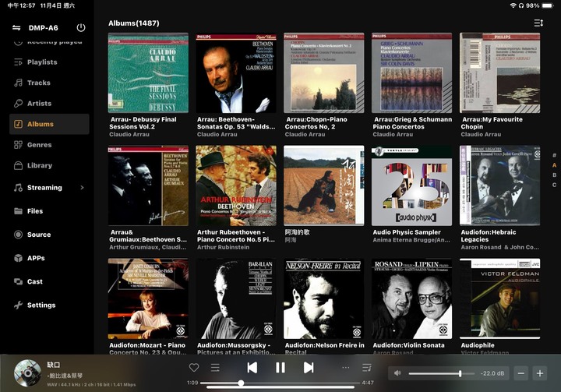Screen dimensions: 561x392
Task: Click the Genres grid icon
Action: 18,145
